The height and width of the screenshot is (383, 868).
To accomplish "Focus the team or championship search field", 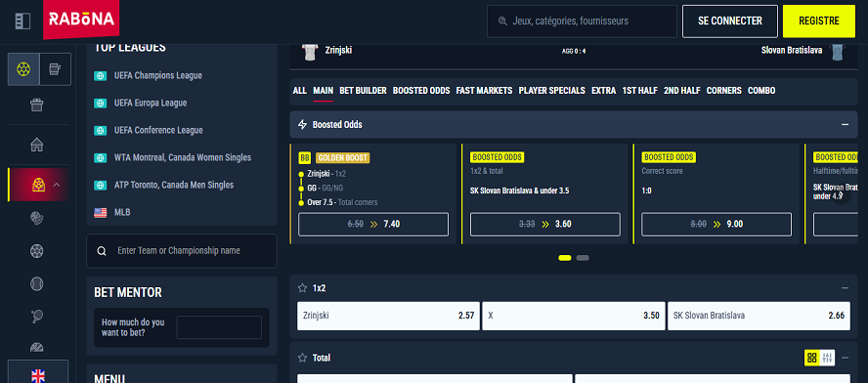I will point(182,251).
